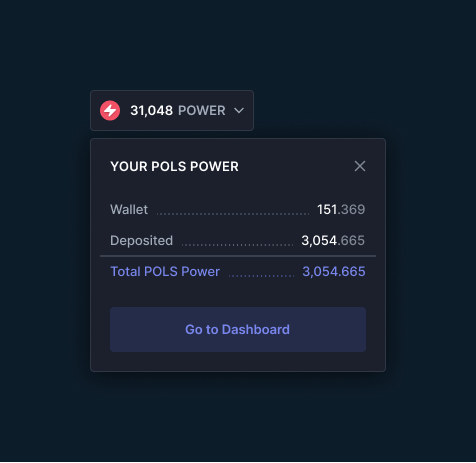The width and height of the screenshot is (476, 463).
Task: Select the Deposited row label
Action: pos(141,240)
